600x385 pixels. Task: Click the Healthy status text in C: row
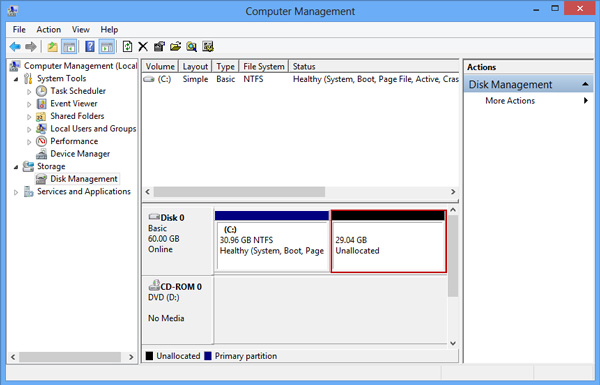click(x=376, y=79)
